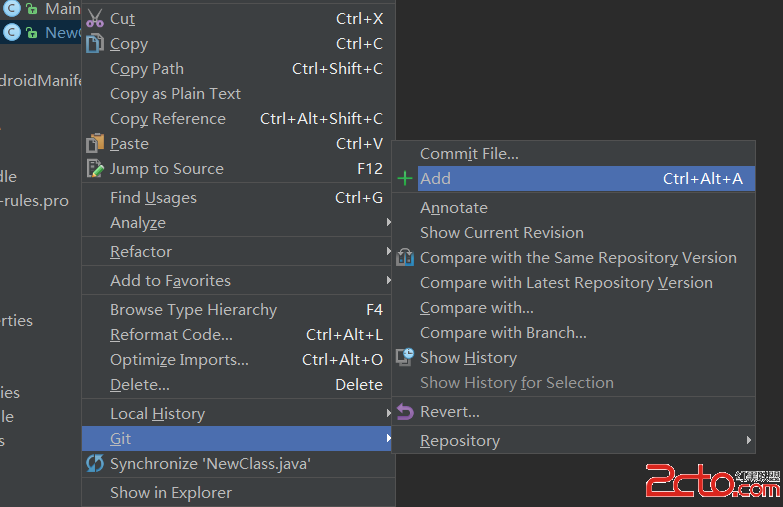Click the Compare with Same Repository Version icon
This screenshot has width=783, height=507.
[x=404, y=258]
